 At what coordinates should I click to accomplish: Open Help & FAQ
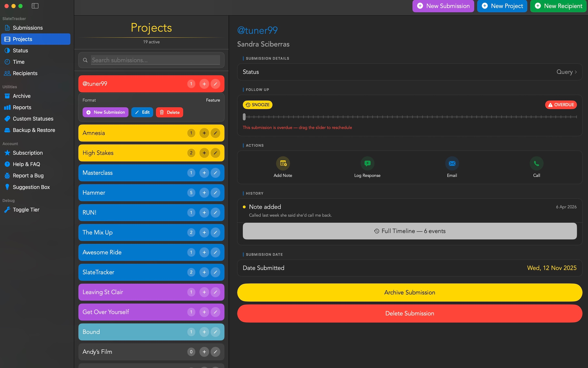click(x=36, y=164)
